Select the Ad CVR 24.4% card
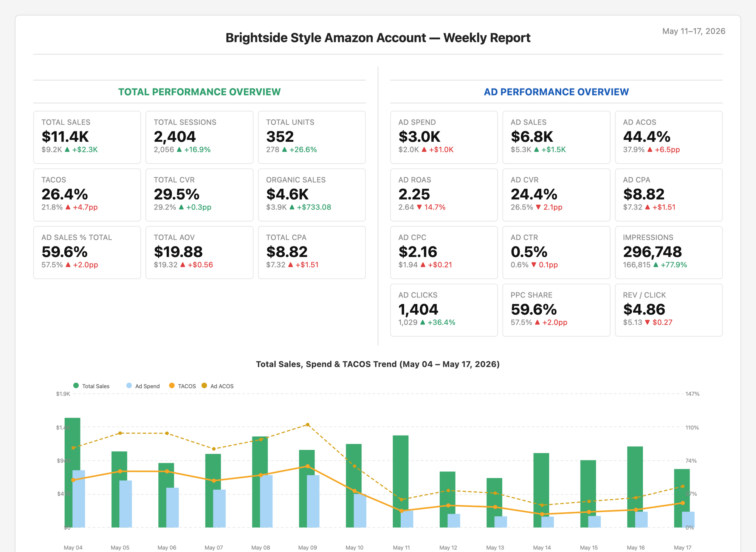Image resolution: width=756 pixels, height=552 pixels. tap(556, 195)
